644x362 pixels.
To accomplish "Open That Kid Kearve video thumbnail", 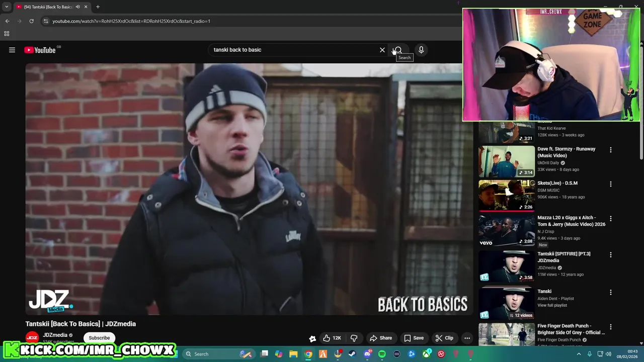I will (x=506, y=132).
